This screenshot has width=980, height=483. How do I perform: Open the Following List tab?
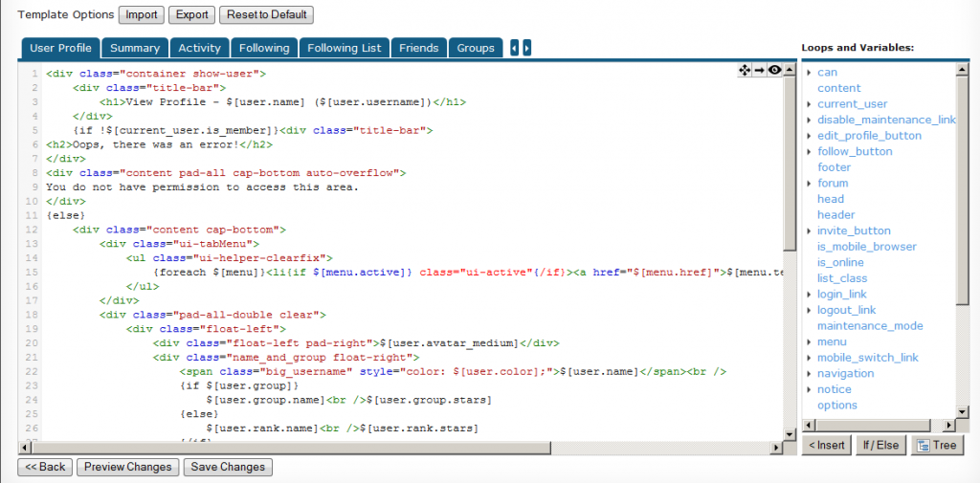(x=345, y=48)
